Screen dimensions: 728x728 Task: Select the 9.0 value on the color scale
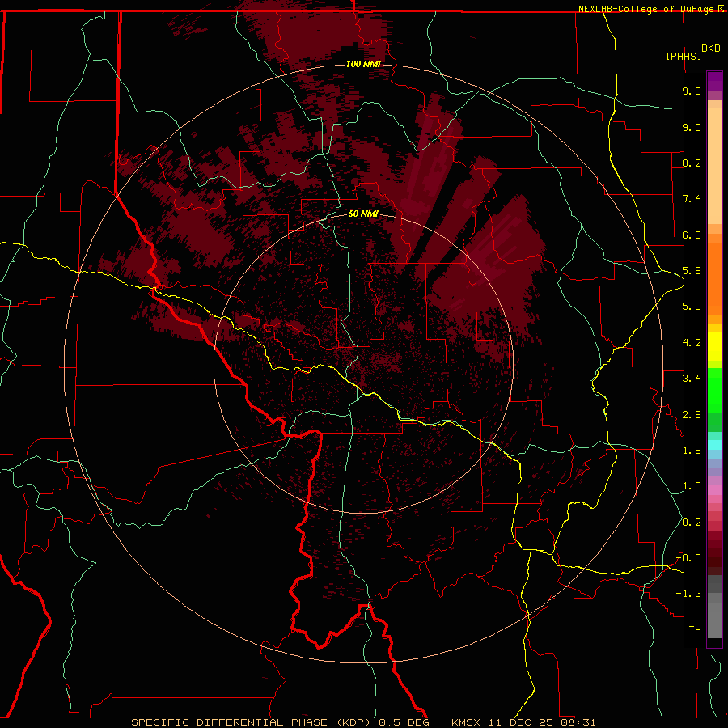click(x=692, y=127)
